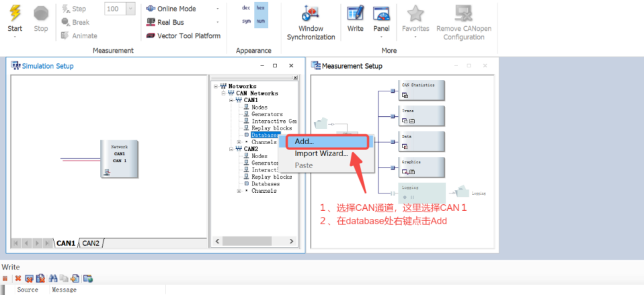Expand Channels under CAN1
Screen dimensions: 644x295
(x=239, y=142)
